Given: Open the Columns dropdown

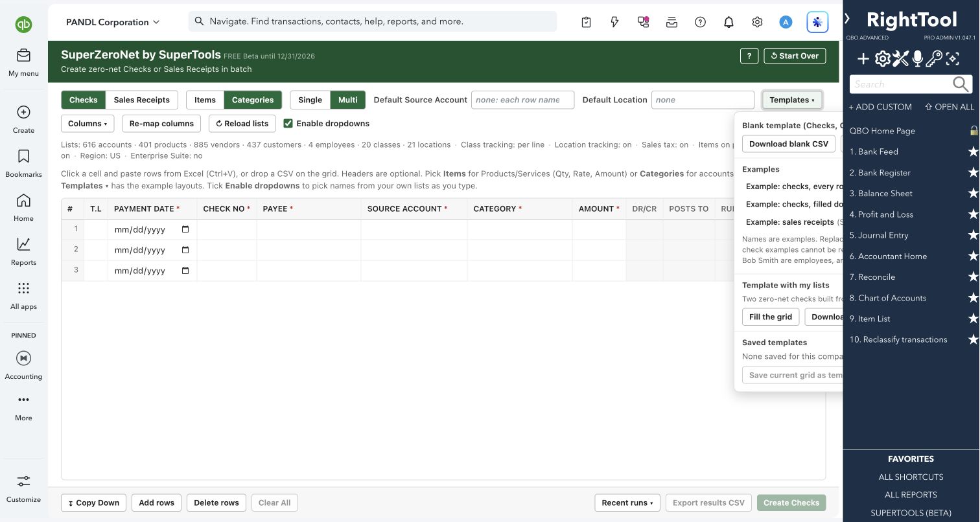Looking at the screenshot, I should coord(87,123).
